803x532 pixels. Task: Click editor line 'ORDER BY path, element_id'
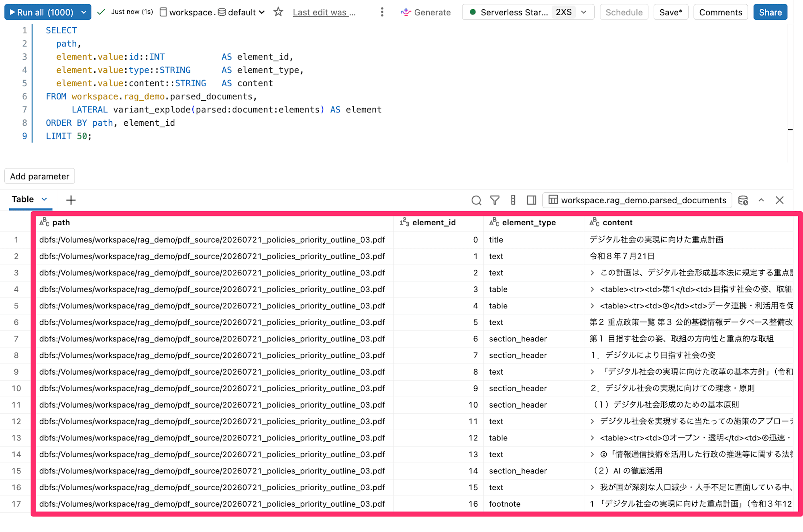tap(110, 123)
